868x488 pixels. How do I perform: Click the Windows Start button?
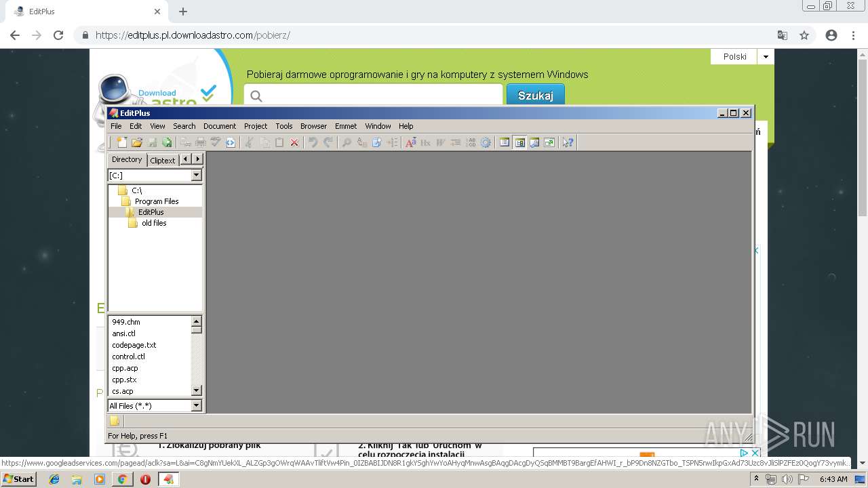(19, 479)
